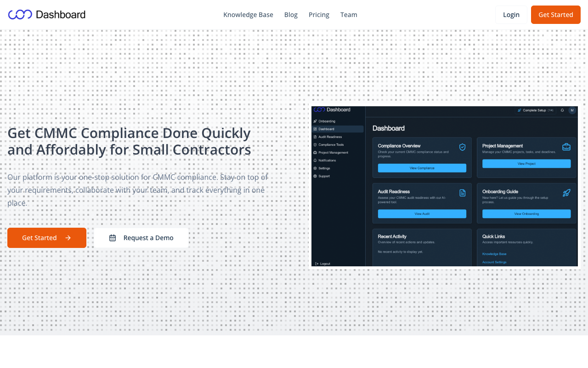Screen dimensions: 588x368
Task: Navigate to the Blog menu item
Action: tap(291, 15)
